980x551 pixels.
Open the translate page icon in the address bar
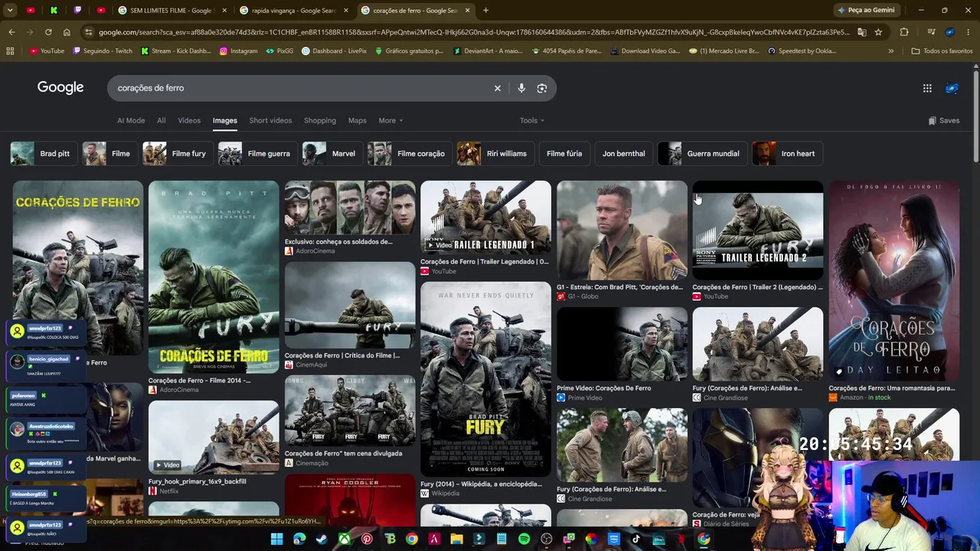(862, 32)
